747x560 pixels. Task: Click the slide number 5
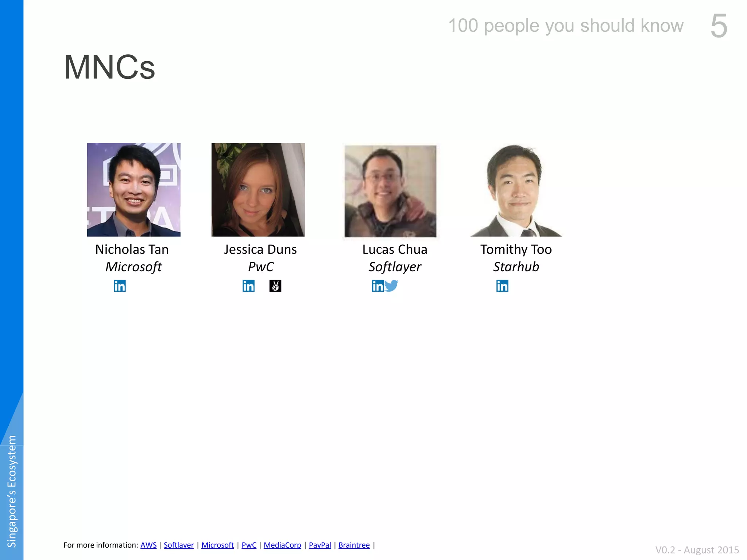[x=719, y=26]
